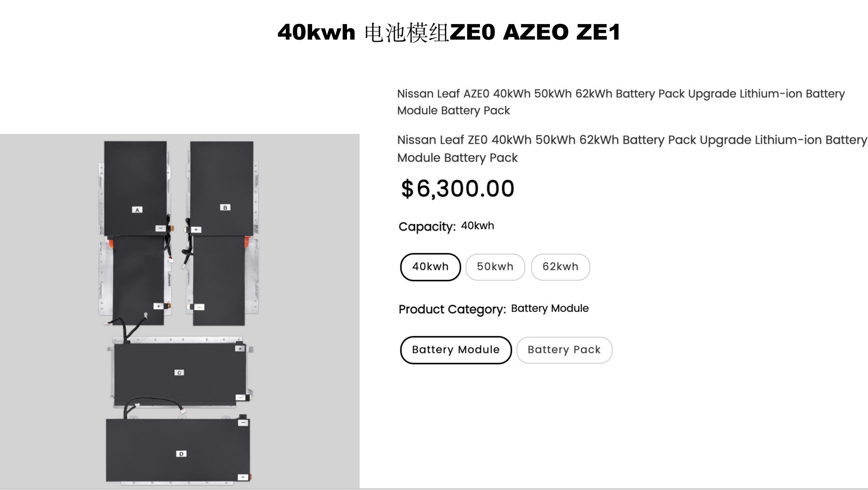Click the Product Category label
868x490 pixels.
pos(452,309)
